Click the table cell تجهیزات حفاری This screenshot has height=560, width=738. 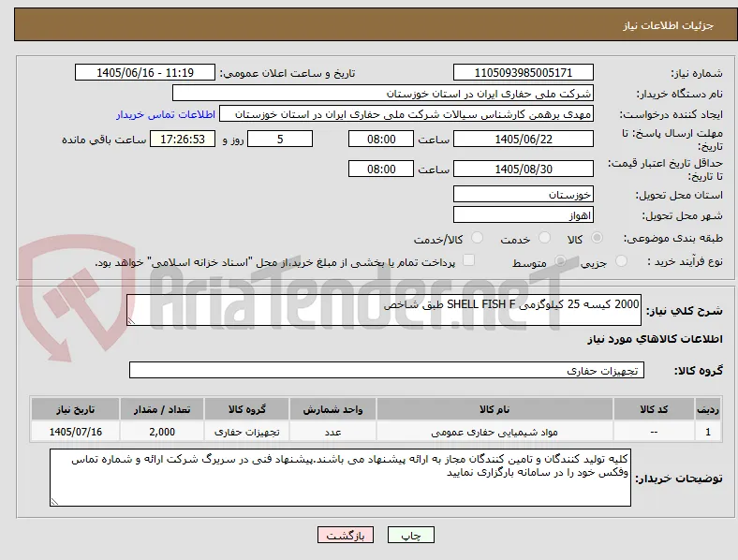point(246,432)
